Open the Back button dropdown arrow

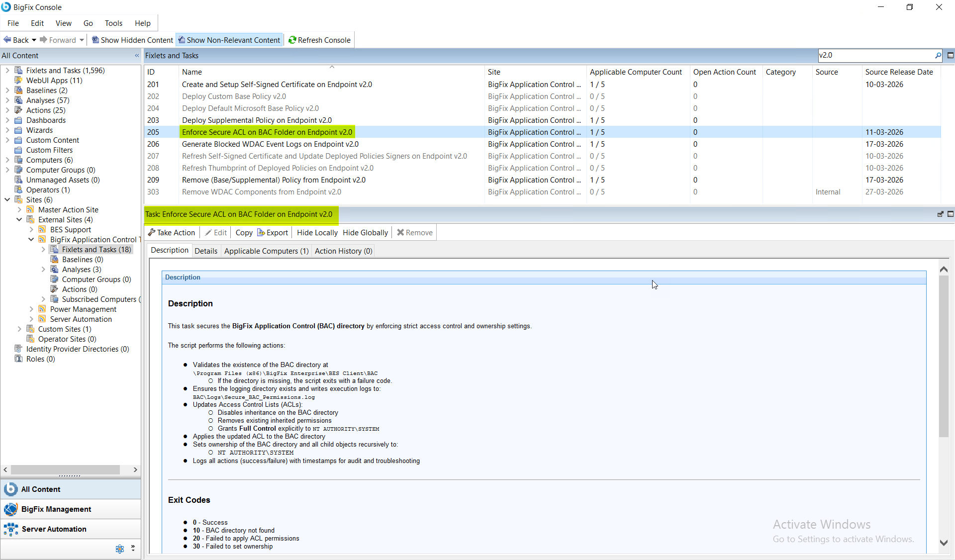tap(34, 40)
